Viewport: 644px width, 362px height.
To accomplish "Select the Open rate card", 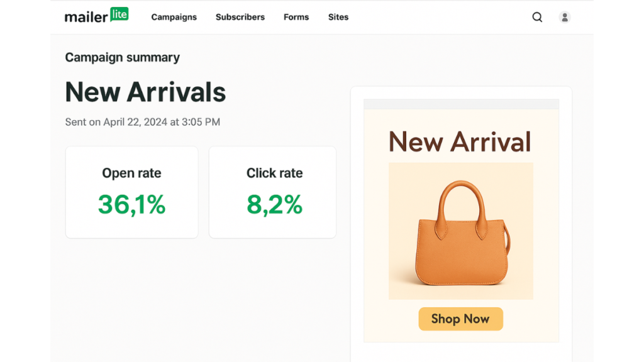I will click(x=132, y=192).
